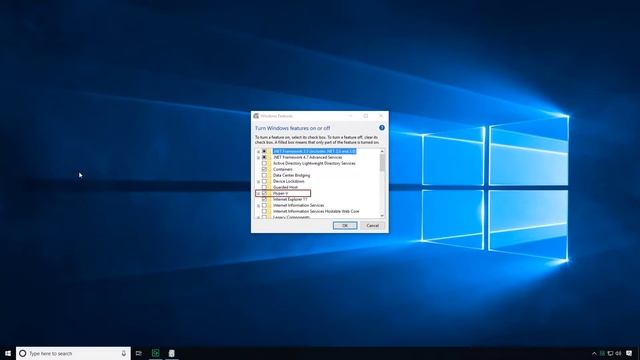
Task: Cancel the Windows Features dialog
Action: (372, 225)
